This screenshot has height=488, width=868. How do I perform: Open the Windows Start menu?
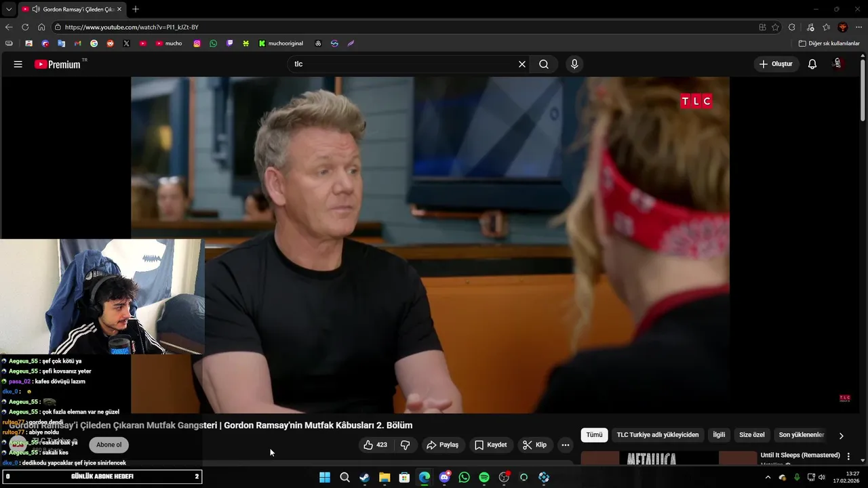[x=325, y=477]
